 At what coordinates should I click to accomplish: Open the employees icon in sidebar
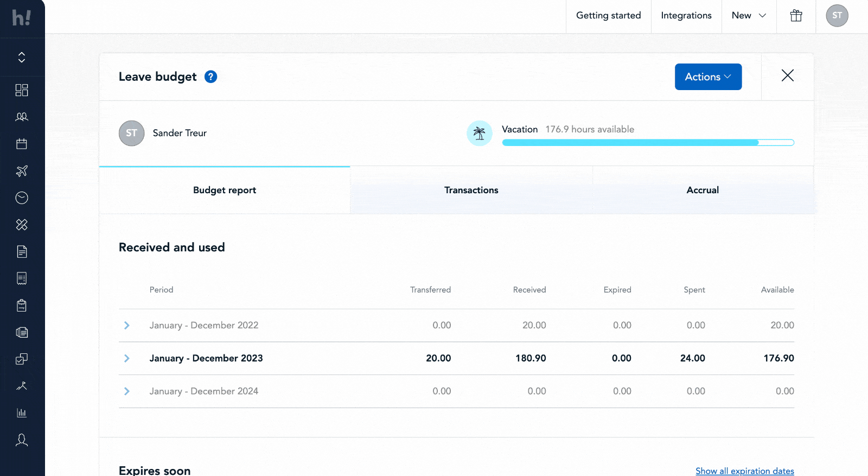coord(22,117)
